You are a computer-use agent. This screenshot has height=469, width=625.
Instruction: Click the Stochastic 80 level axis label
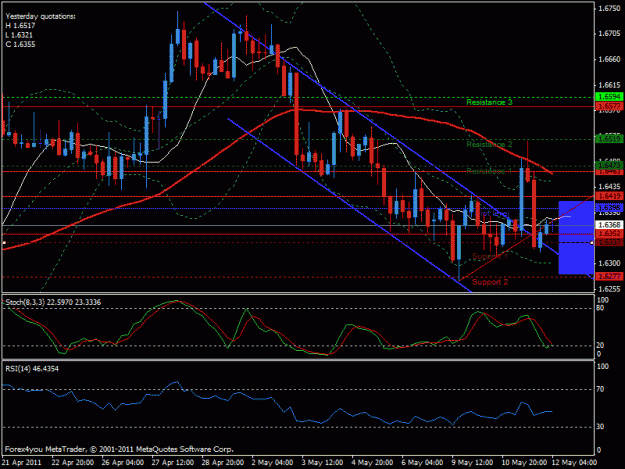click(601, 308)
